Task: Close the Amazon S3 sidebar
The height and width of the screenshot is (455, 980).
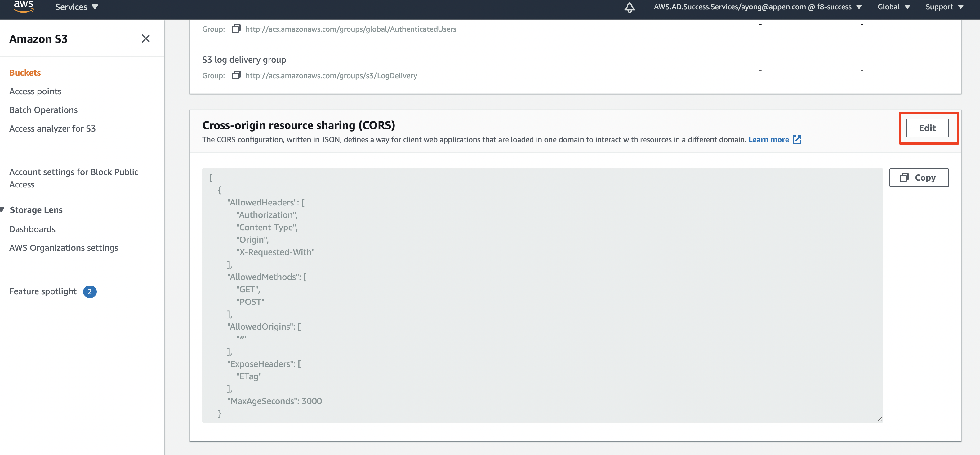Action: click(146, 38)
